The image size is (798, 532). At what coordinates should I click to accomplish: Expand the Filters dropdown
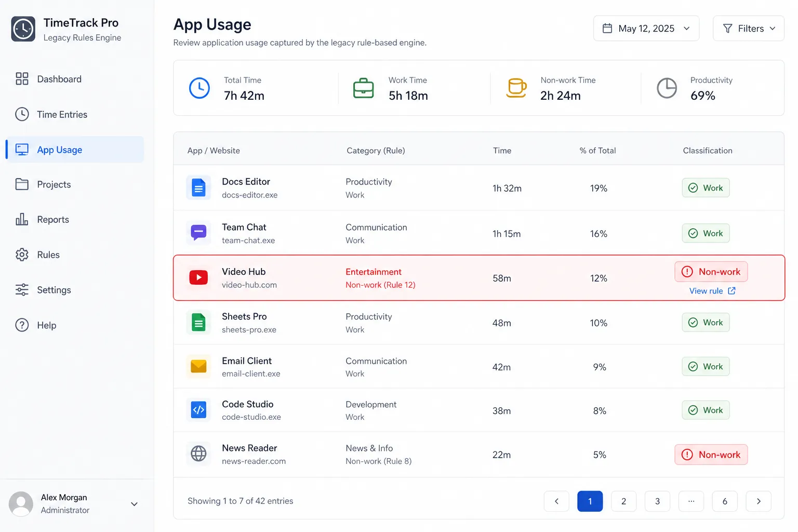(x=748, y=28)
